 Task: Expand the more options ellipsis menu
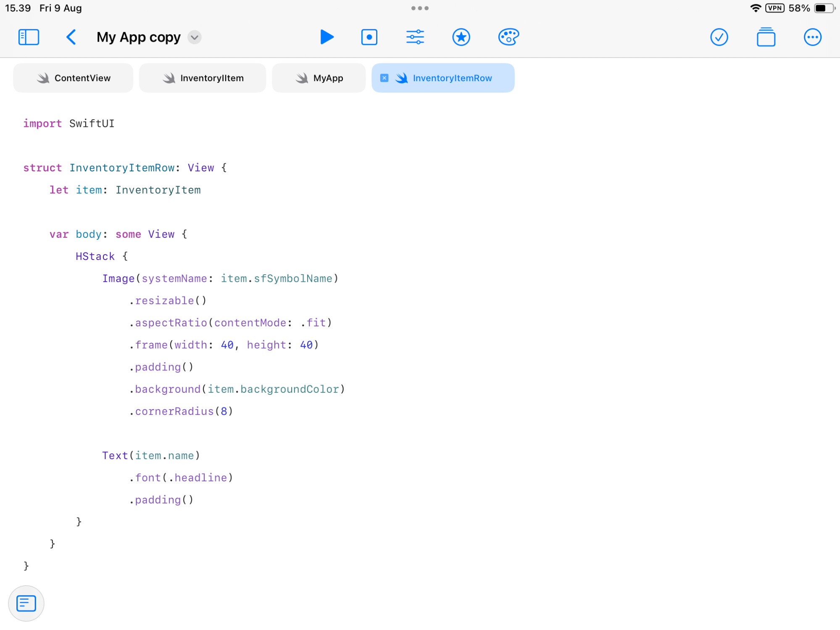coord(812,37)
